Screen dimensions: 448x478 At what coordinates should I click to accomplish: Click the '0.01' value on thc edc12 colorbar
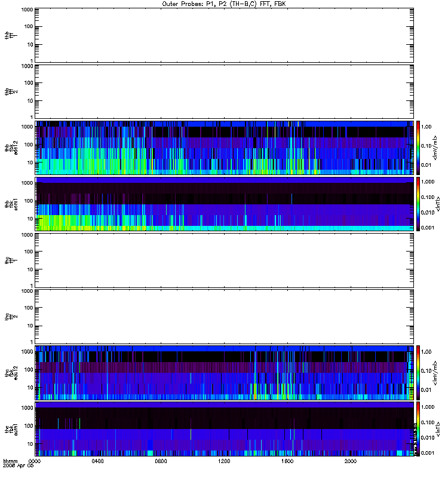click(x=426, y=390)
